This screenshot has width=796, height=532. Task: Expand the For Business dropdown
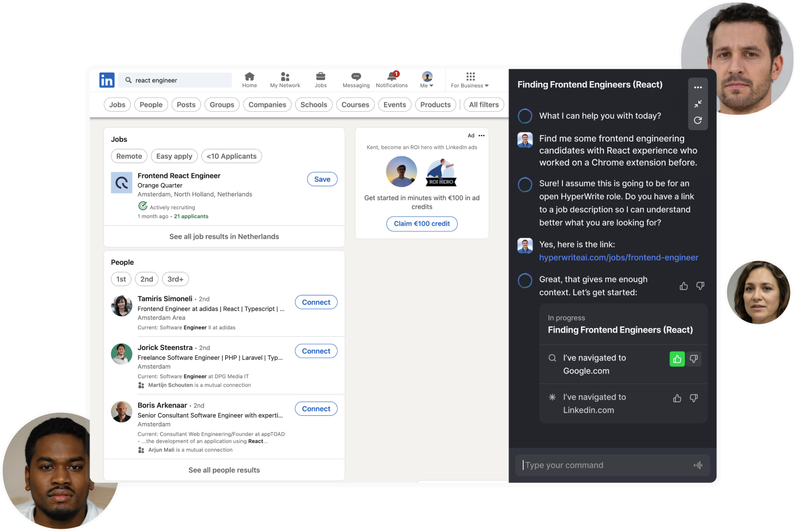(470, 80)
